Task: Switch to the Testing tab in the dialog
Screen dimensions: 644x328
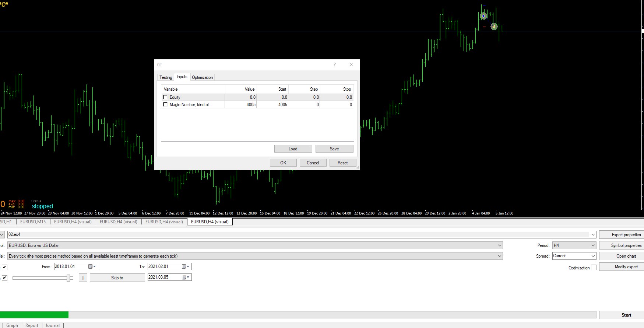Action: tap(166, 77)
